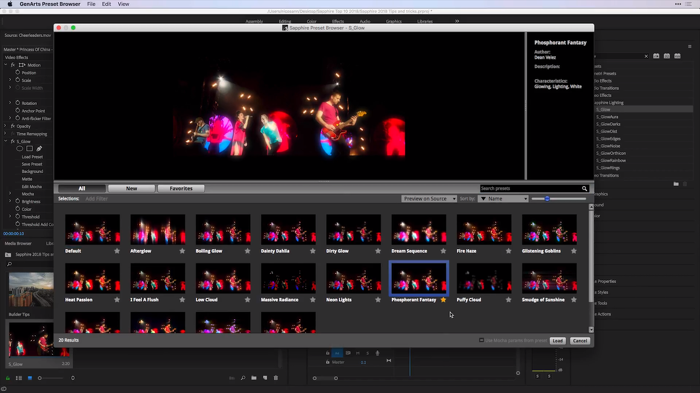Viewport: 700px width, 393px height.
Task: Toggle the star for Dirty Glow preset
Action: tap(378, 251)
